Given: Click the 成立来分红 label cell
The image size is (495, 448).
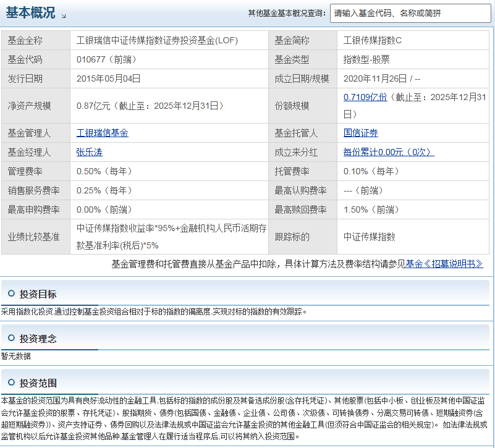Looking at the screenshot, I should click(303, 152).
